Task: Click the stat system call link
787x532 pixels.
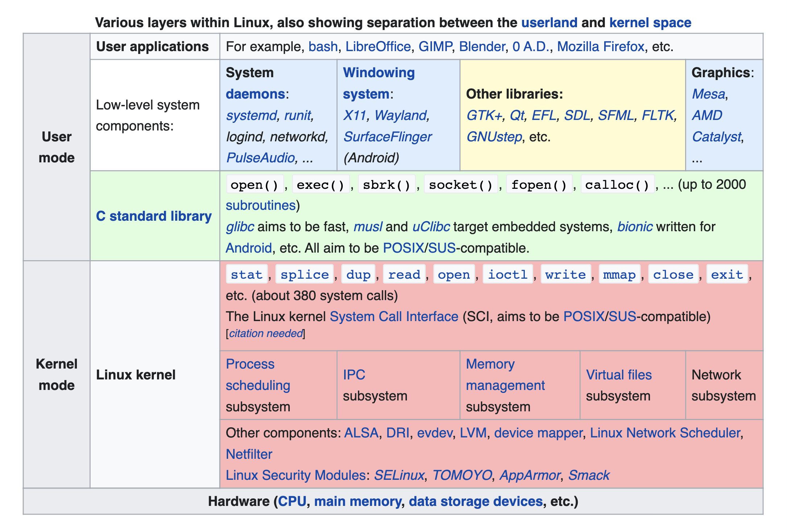Action: 247,274
